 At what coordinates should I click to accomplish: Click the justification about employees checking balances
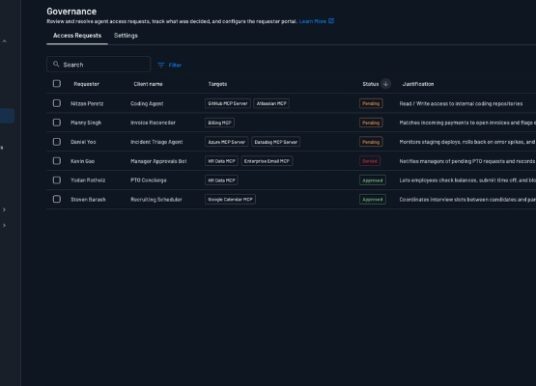click(468, 180)
